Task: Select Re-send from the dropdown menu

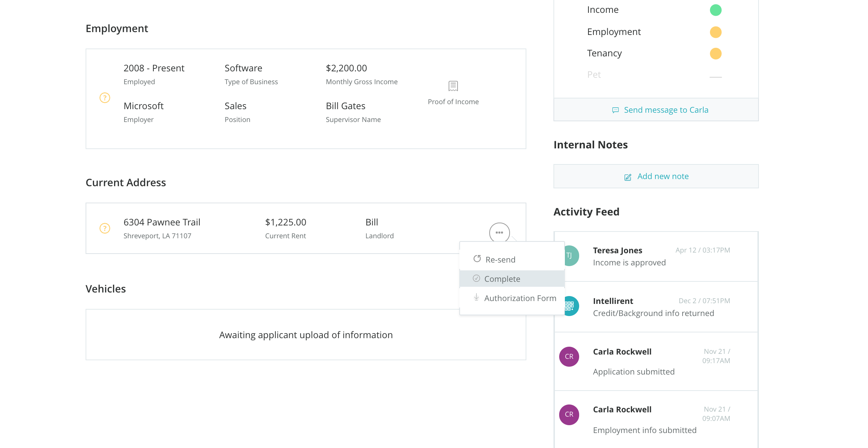Action: tap(500, 260)
